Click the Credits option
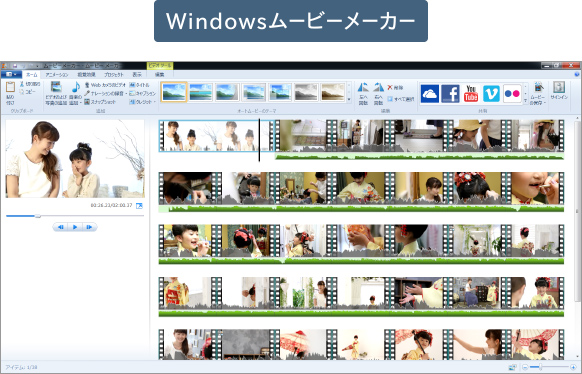582x374 pixels. pos(141,102)
